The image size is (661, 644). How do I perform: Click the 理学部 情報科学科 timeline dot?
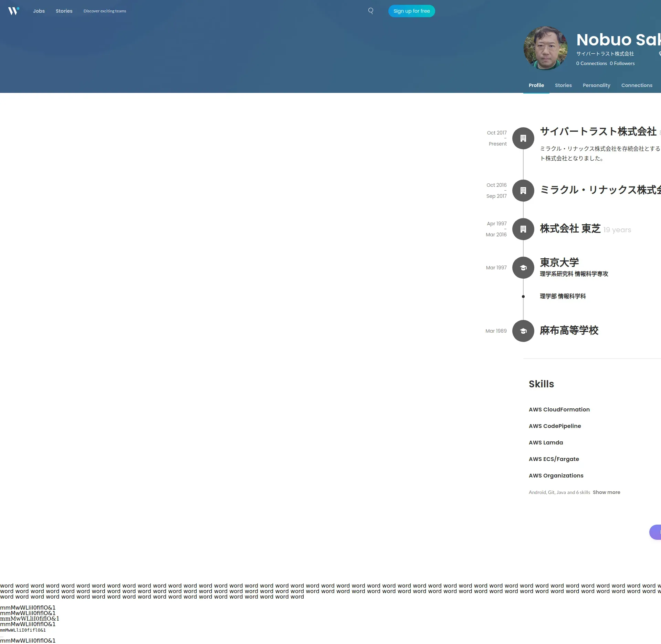tap(523, 297)
